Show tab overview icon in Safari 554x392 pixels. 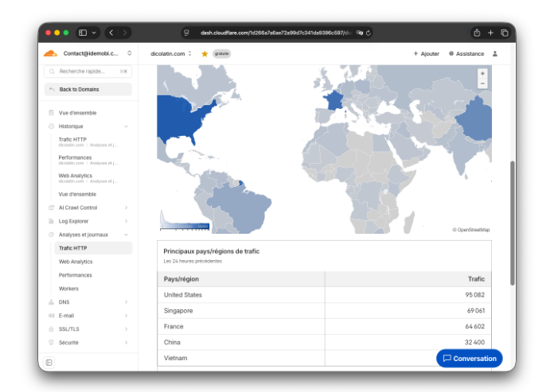click(505, 33)
